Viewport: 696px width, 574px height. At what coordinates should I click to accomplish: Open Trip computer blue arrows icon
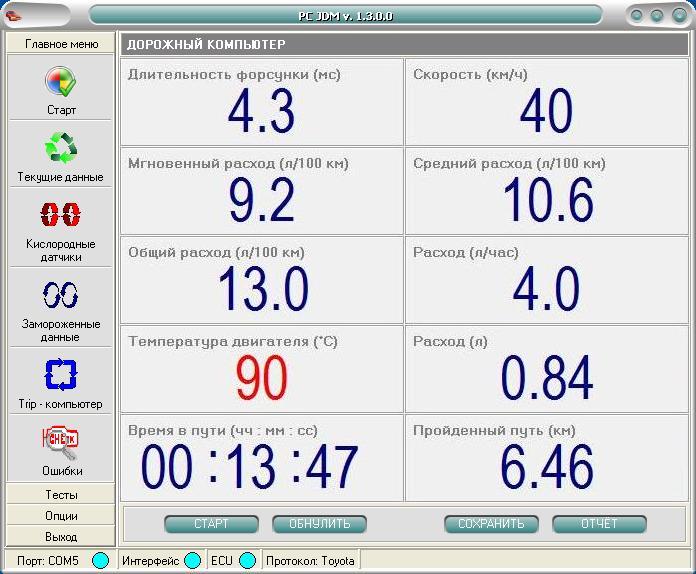point(61,375)
